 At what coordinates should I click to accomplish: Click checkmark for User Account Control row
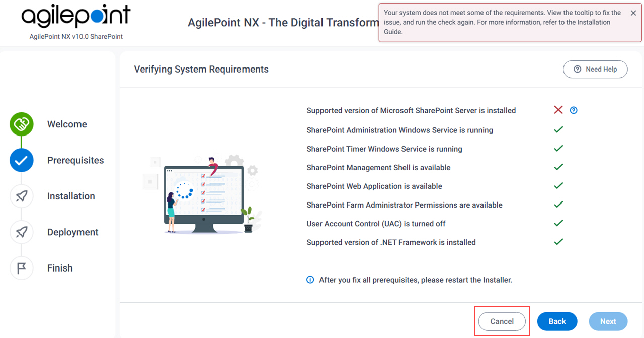point(558,223)
